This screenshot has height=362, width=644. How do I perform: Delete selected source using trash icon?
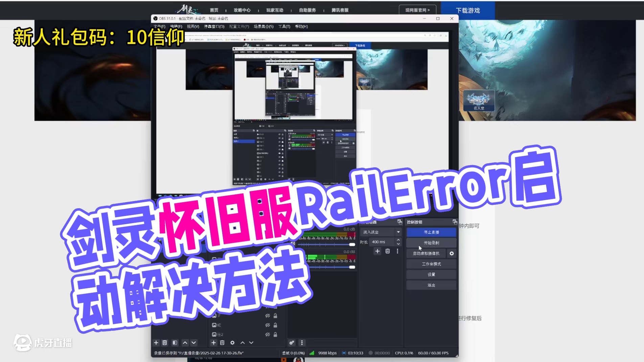(x=222, y=343)
